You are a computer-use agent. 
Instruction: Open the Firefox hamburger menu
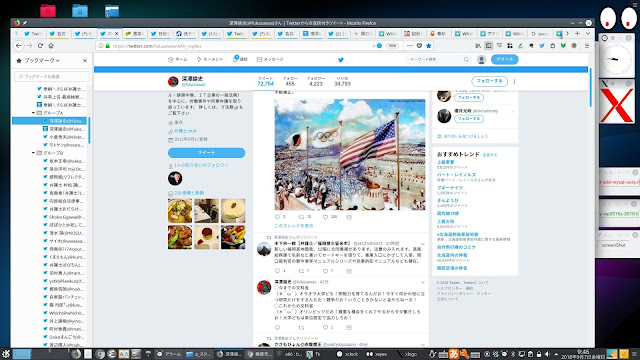pyautogui.click(x=587, y=46)
